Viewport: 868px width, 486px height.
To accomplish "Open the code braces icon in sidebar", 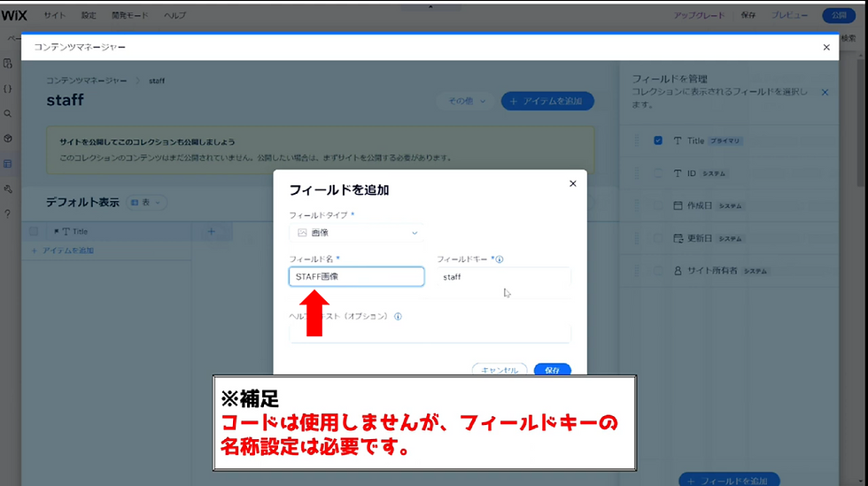I will tap(8, 89).
